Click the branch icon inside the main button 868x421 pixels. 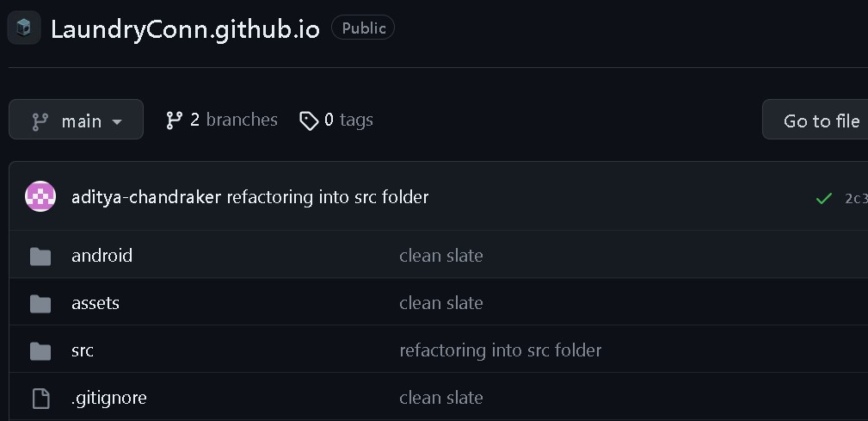[40, 121]
